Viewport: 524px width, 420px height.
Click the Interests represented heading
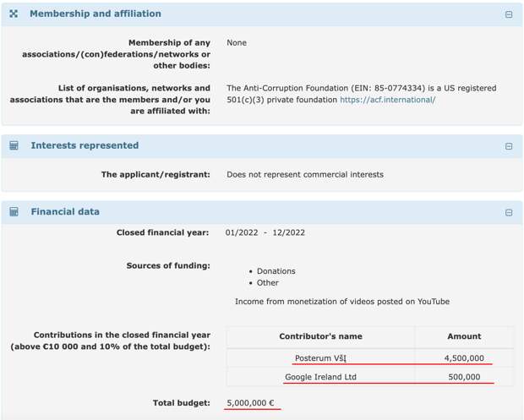coord(85,145)
